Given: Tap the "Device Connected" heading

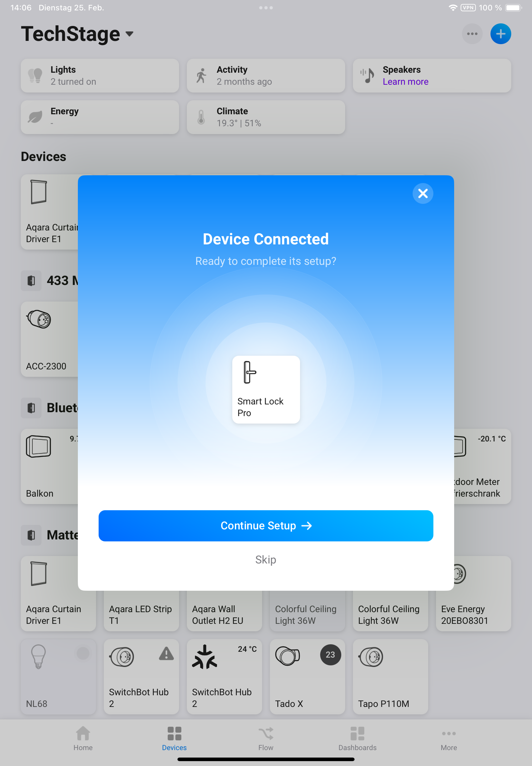Looking at the screenshot, I should point(266,239).
